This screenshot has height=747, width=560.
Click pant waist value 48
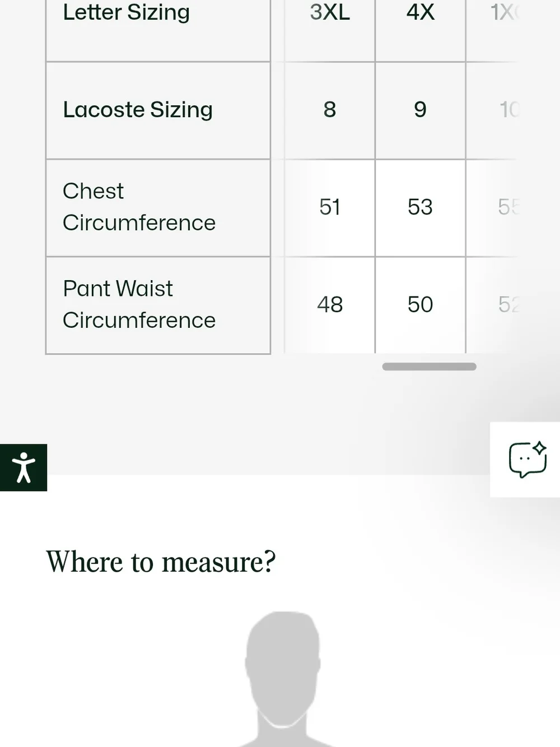click(x=330, y=305)
